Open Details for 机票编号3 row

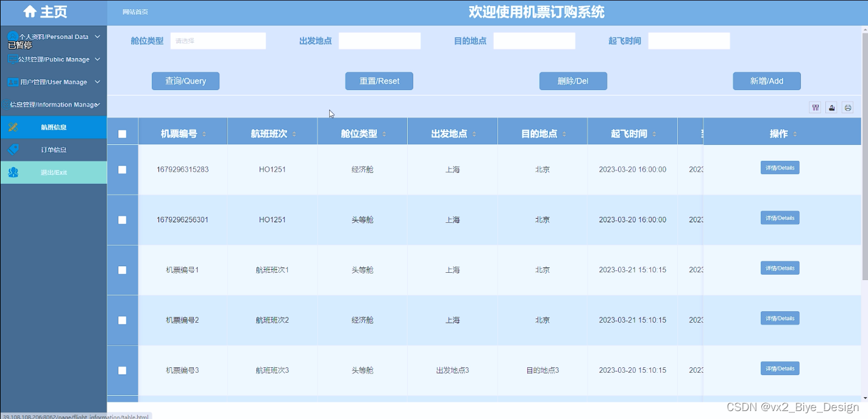pos(780,368)
